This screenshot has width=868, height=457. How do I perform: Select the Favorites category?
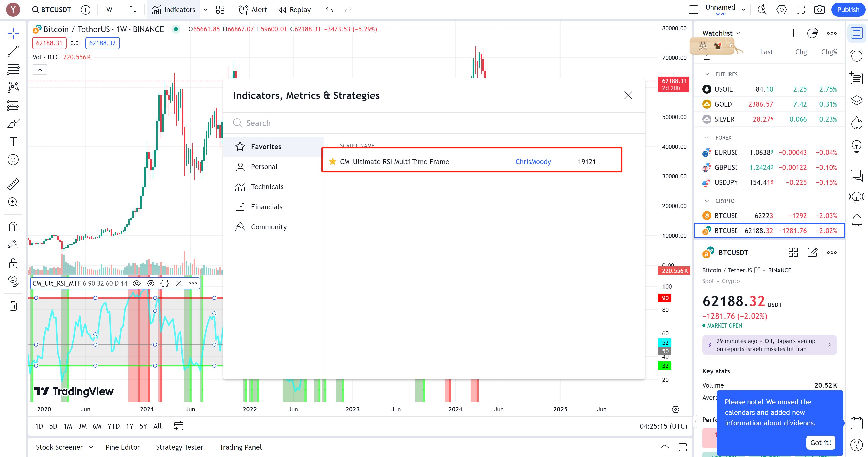(x=273, y=146)
